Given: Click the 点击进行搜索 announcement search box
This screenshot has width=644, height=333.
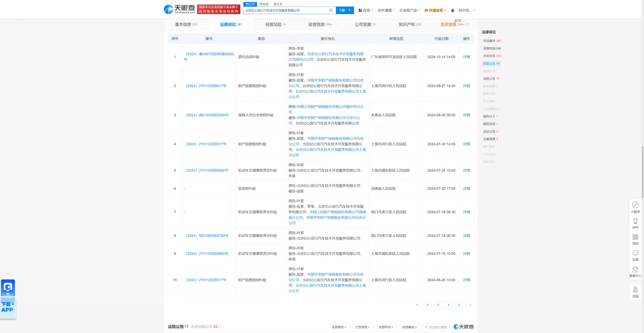Looking at the screenshot, I should coord(436,327).
